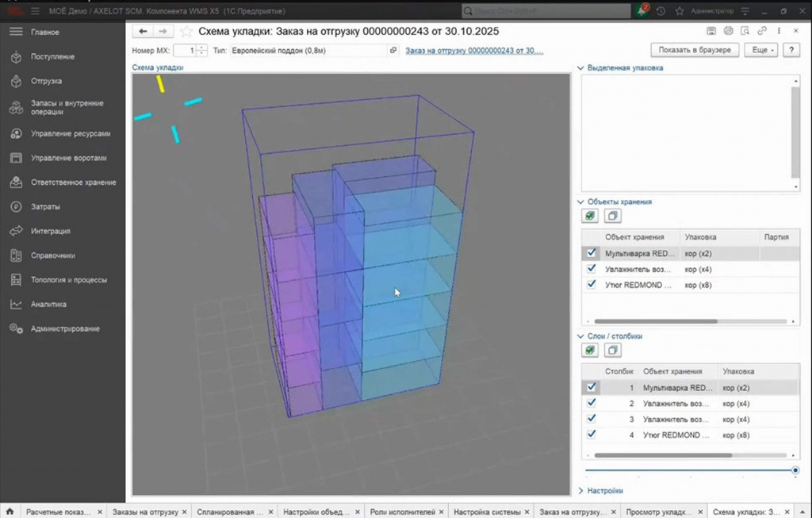Open the Еще dropdown menu
The image size is (812, 518).
click(x=761, y=50)
